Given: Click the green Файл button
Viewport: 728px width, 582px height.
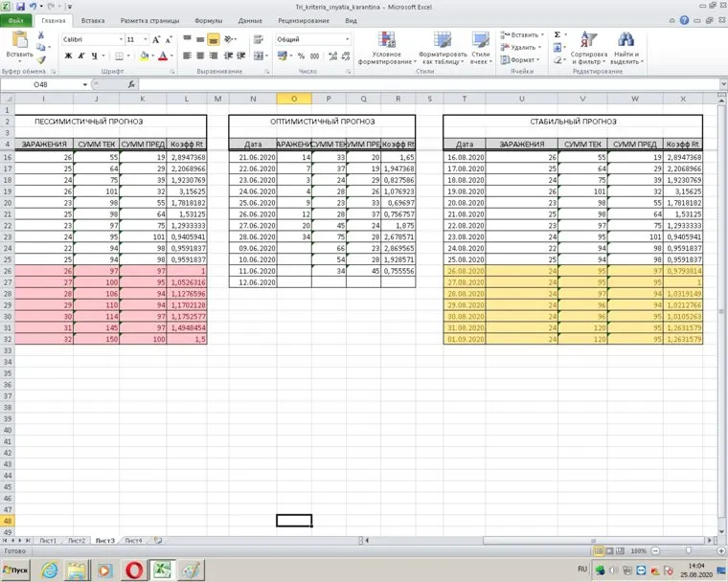Looking at the screenshot, I should click(16, 19).
